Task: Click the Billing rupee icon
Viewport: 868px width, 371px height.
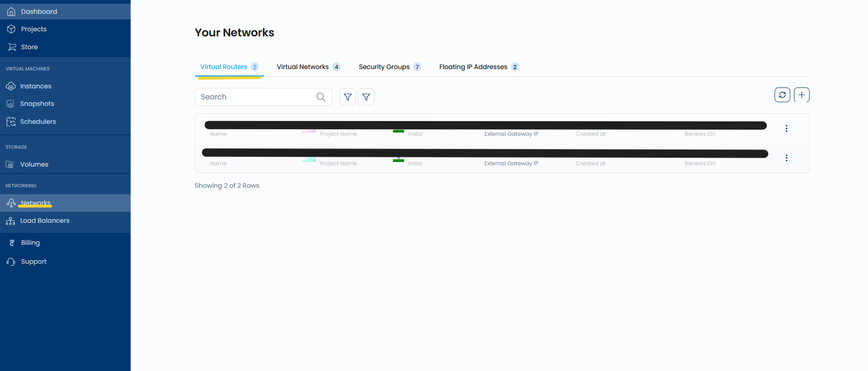Action: (12, 243)
